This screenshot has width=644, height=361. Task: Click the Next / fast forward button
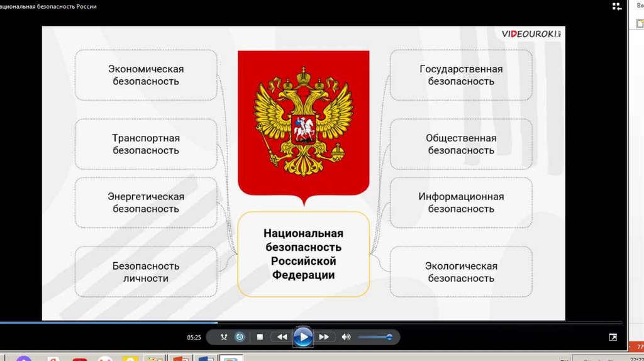point(324,337)
